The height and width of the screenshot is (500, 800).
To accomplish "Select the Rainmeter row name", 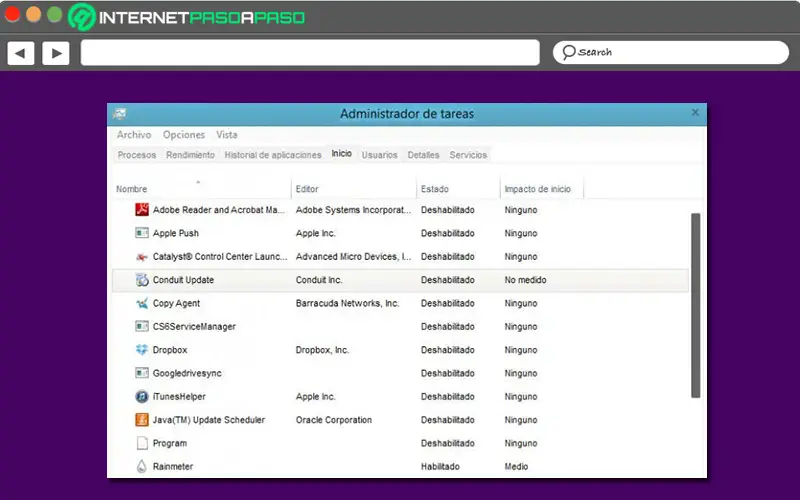I will [172, 466].
